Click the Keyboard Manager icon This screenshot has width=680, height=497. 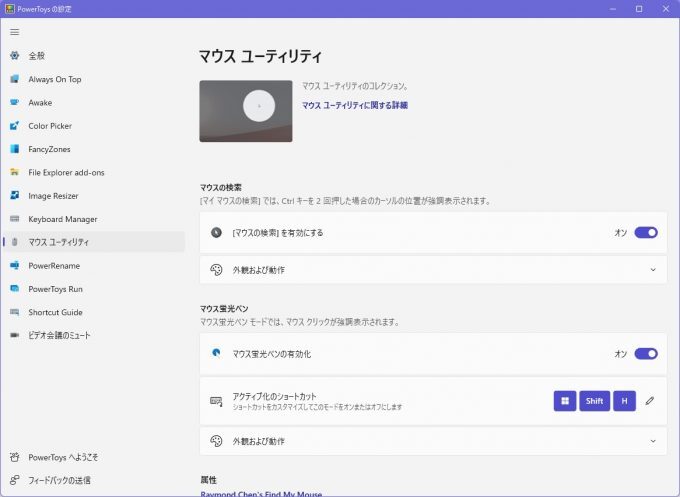click(x=15, y=219)
